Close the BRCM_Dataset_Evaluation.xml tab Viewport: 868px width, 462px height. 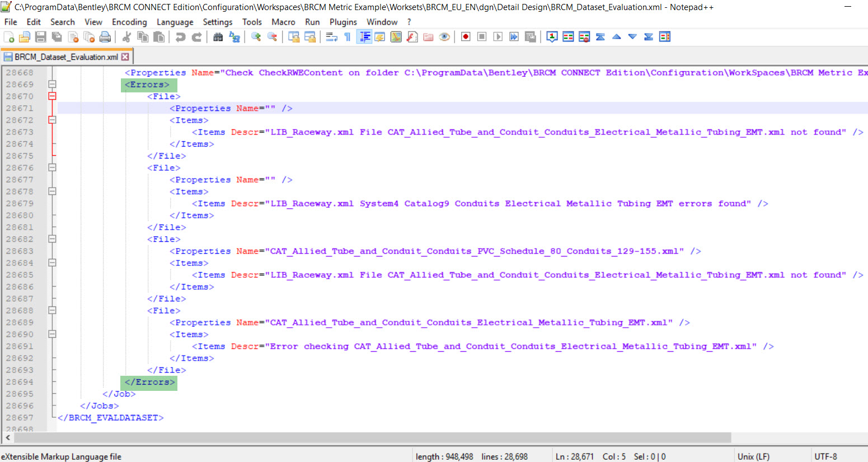pos(125,57)
